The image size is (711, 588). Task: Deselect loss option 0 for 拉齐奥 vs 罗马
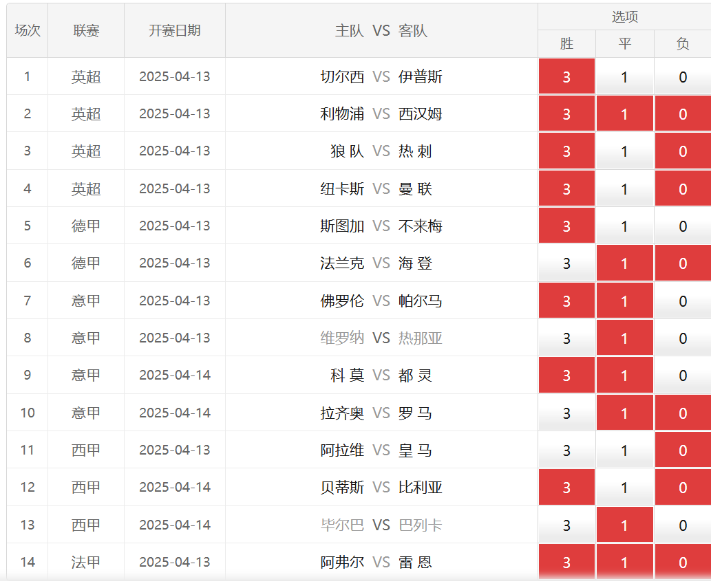point(683,413)
